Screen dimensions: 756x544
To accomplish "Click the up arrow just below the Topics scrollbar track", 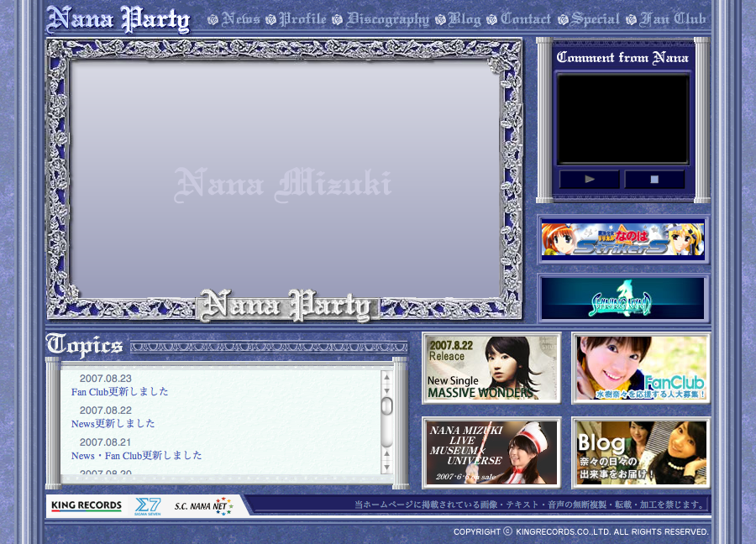I will pos(386,454).
